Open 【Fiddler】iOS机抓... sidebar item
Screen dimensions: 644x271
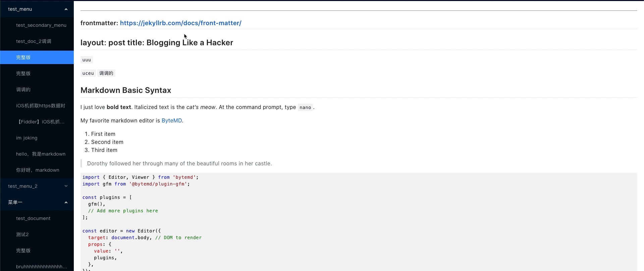coord(37,122)
